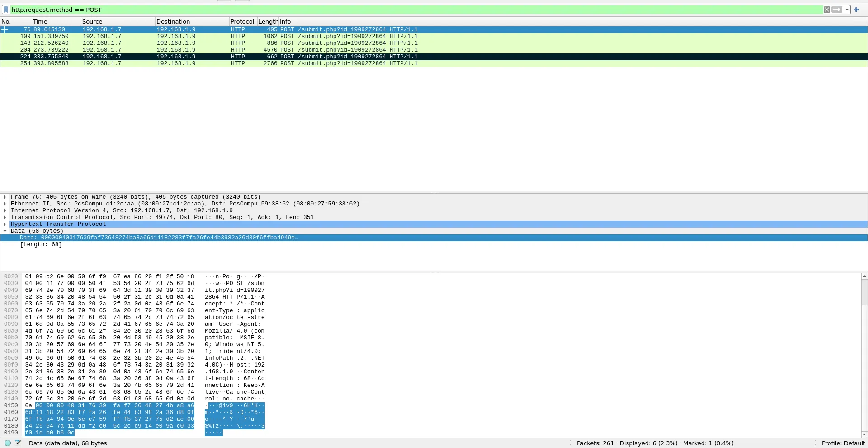The height and width of the screenshot is (448, 868).
Task: Sort packets by the No. column header
Action: pos(16,21)
